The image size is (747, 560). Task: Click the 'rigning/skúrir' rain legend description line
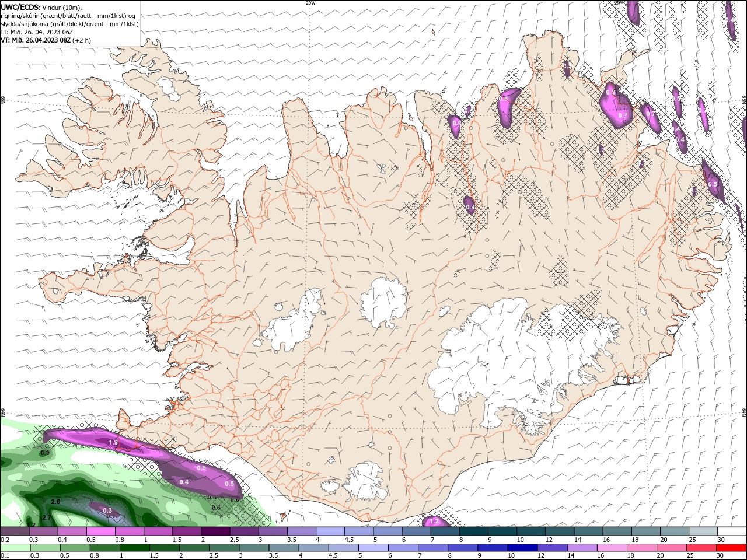point(68,16)
